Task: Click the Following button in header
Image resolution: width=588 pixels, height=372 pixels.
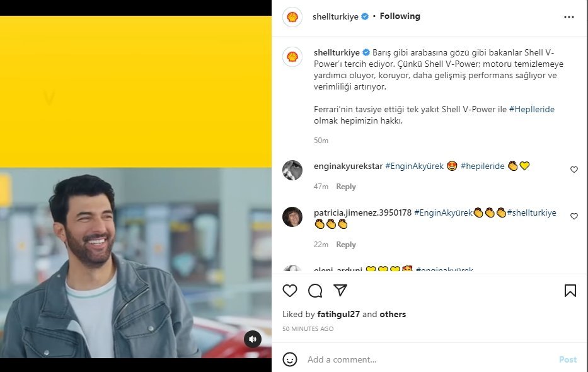Action: [400, 16]
